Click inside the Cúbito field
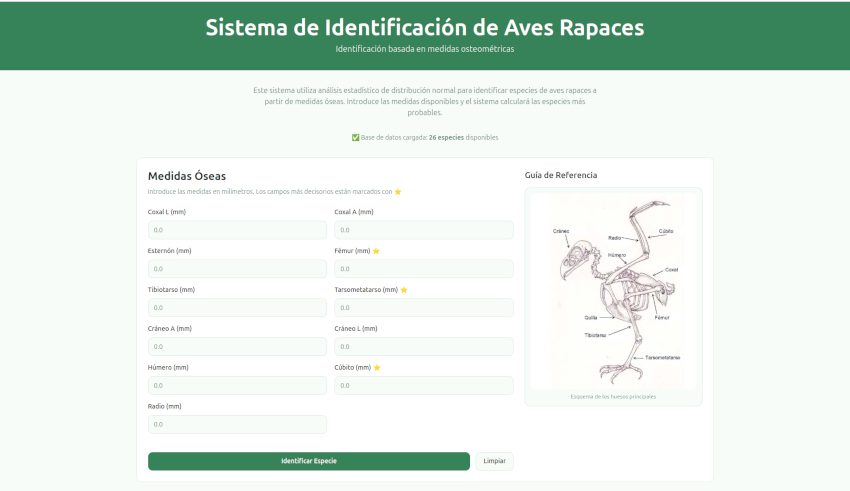 (423, 386)
